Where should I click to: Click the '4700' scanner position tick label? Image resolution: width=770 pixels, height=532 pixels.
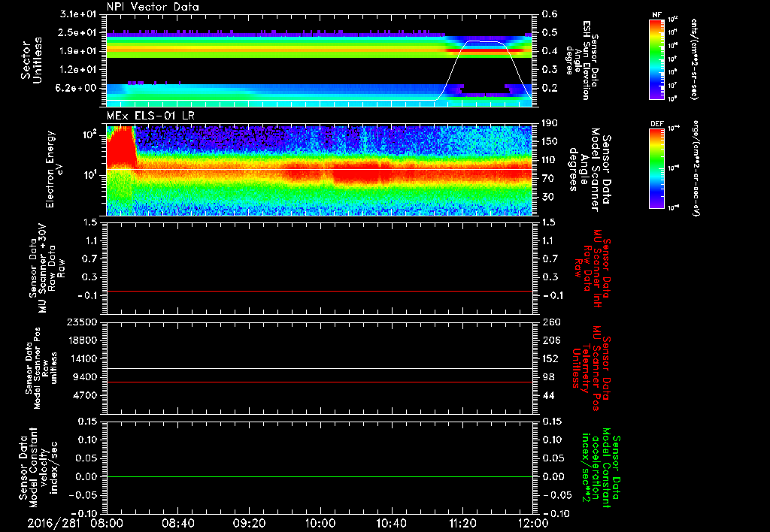[85, 395]
